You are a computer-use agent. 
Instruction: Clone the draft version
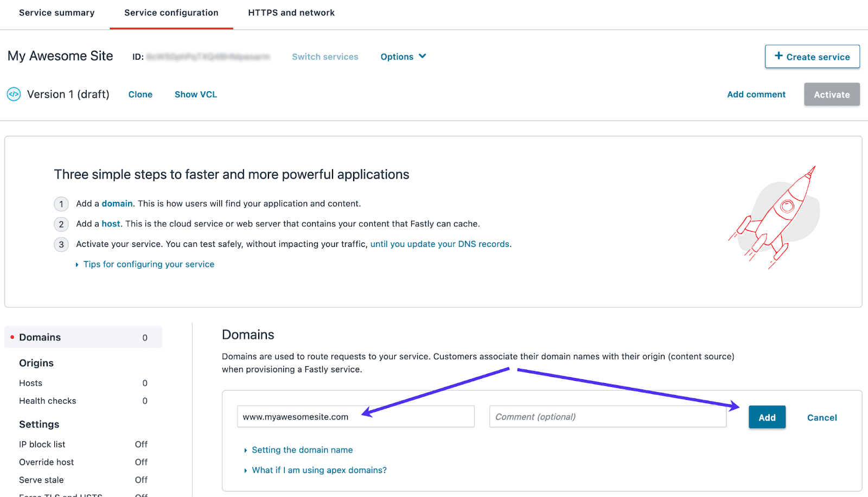click(140, 94)
